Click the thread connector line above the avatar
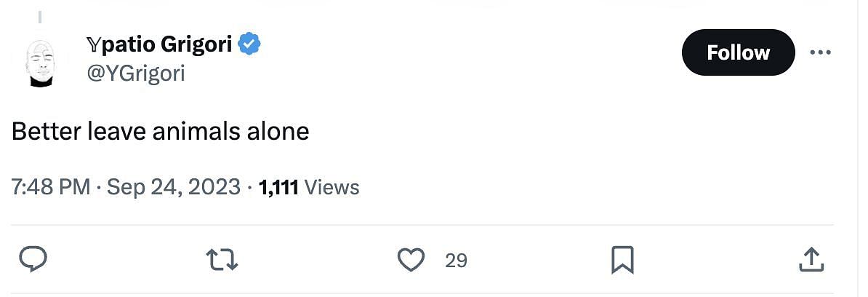 (40, 17)
